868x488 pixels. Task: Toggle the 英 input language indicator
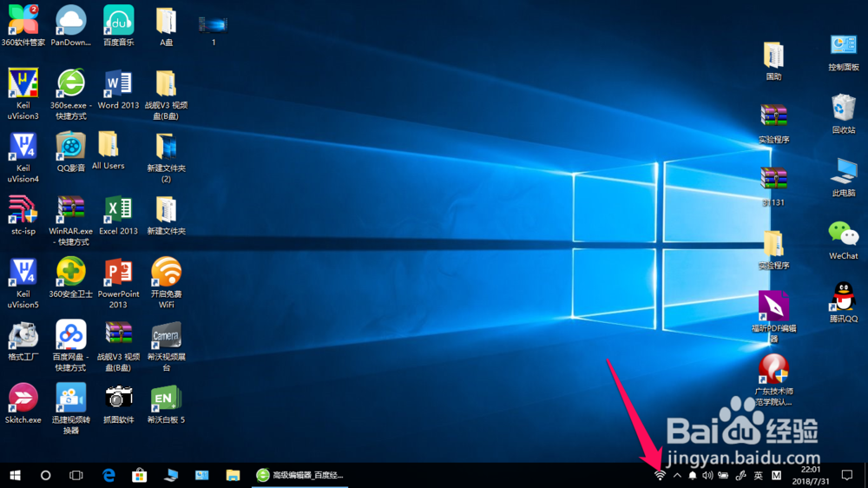(x=758, y=475)
